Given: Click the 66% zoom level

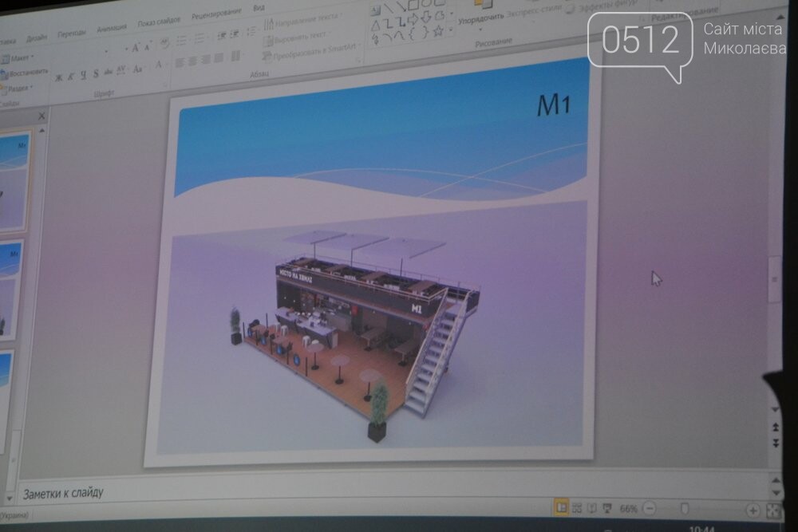Looking at the screenshot, I should pos(629,508).
